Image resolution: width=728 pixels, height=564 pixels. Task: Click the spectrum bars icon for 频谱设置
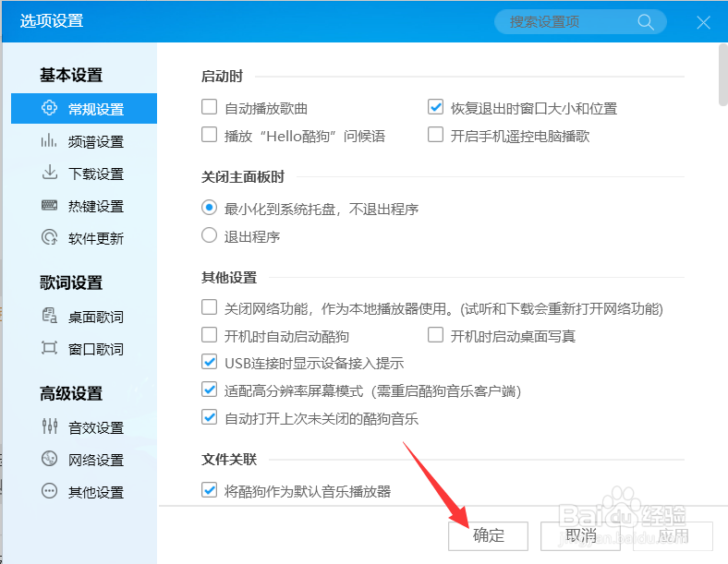click(x=49, y=140)
